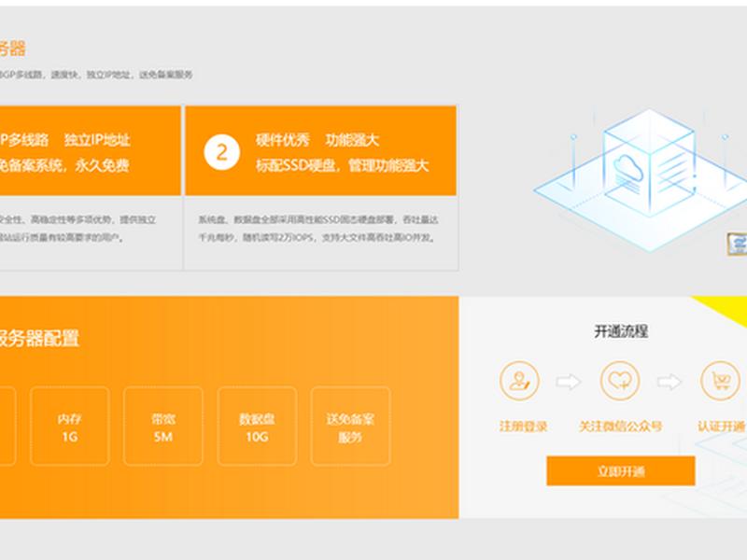Viewport: 747px width, 560px height.
Task: Click the 注册登录 step label
Action: coord(523,427)
